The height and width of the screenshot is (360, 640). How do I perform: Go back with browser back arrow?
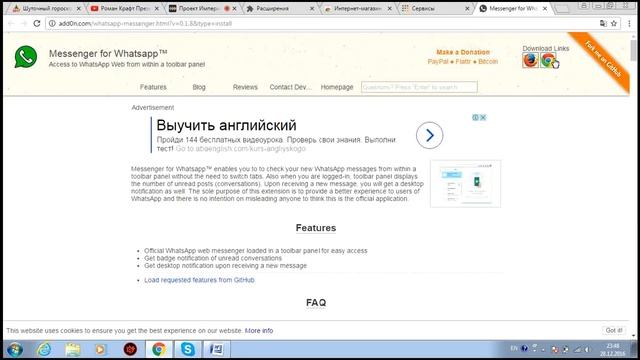[x=11, y=23]
